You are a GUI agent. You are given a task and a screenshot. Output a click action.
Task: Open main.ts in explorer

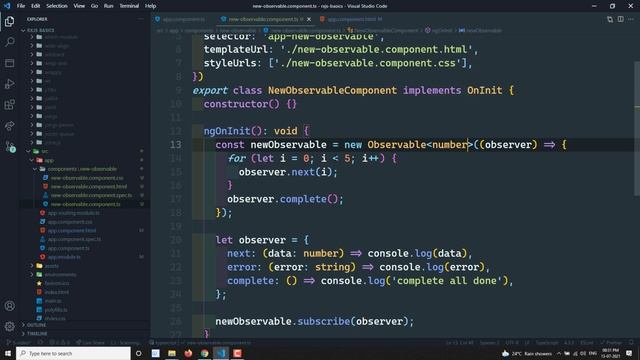coord(53,301)
